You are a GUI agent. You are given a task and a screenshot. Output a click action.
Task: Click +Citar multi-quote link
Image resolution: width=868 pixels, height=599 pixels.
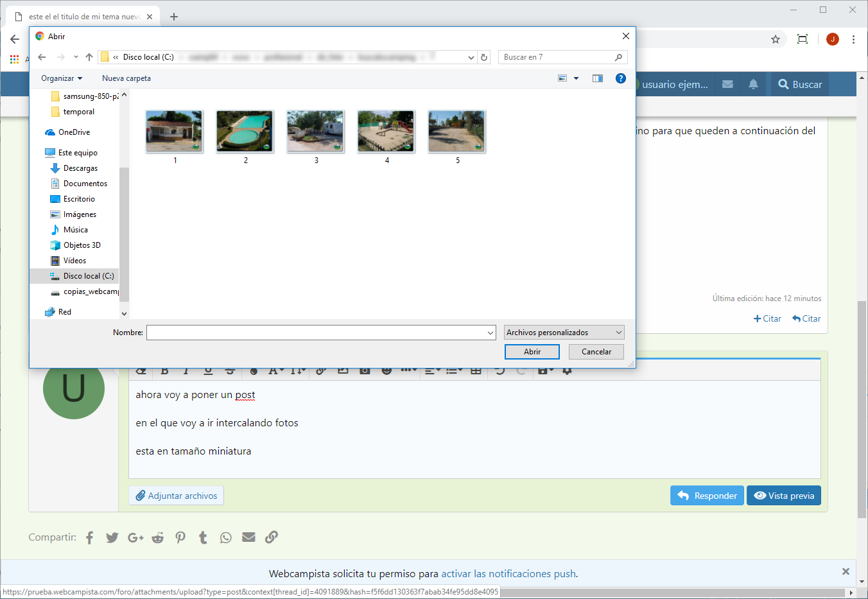point(767,318)
